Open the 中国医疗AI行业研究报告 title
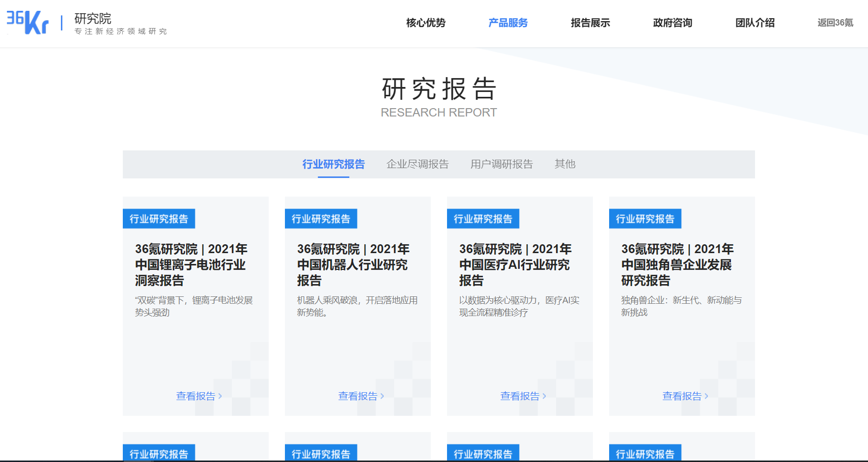The width and height of the screenshot is (868, 462). pyautogui.click(x=515, y=265)
